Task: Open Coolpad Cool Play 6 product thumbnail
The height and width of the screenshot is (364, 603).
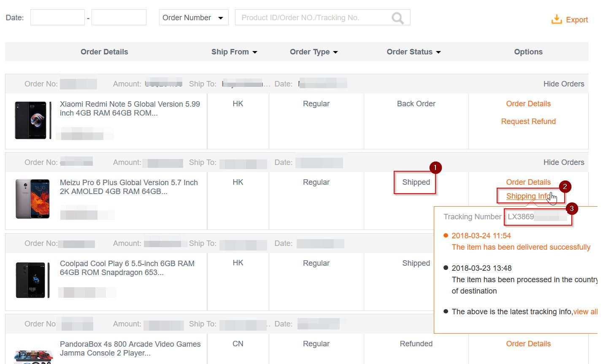Action: (33, 280)
